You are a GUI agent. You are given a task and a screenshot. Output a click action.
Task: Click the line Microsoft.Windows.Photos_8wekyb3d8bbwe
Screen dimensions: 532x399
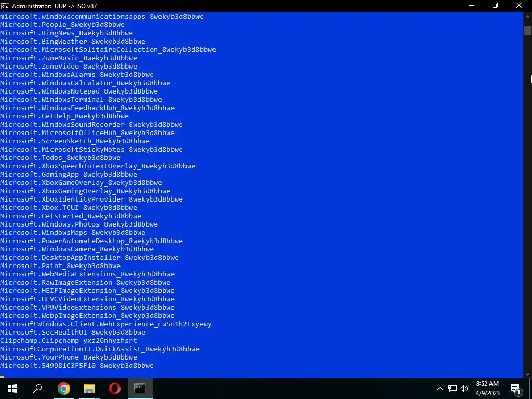(x=79, y=224)
